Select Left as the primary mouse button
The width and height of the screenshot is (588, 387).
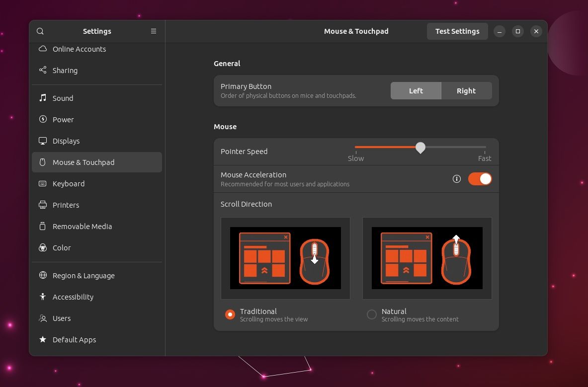416,90
